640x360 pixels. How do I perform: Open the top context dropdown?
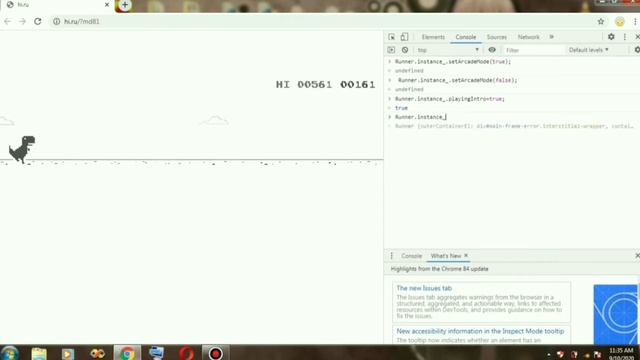coord(448,50)
